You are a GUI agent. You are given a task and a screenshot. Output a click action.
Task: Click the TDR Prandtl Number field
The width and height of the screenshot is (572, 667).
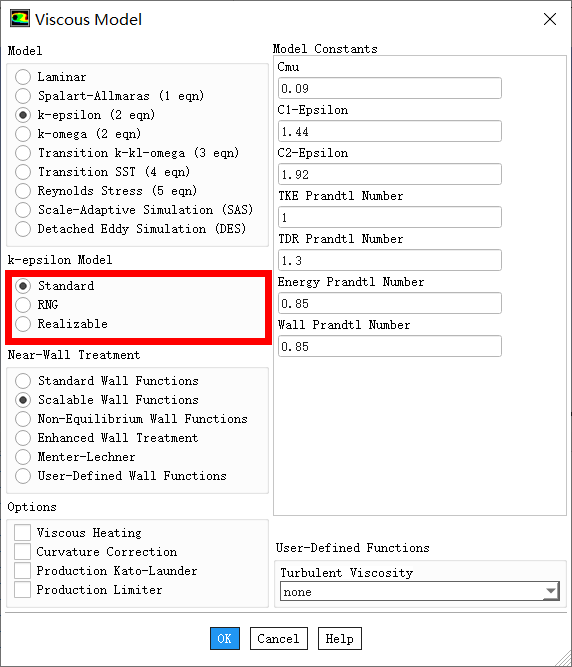click(390, 260)
